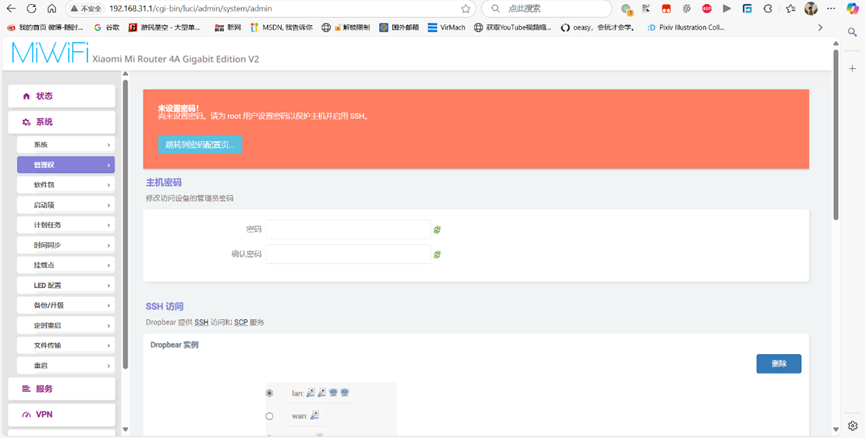Click the page vertical scrollbar thumb

[835, 130]
